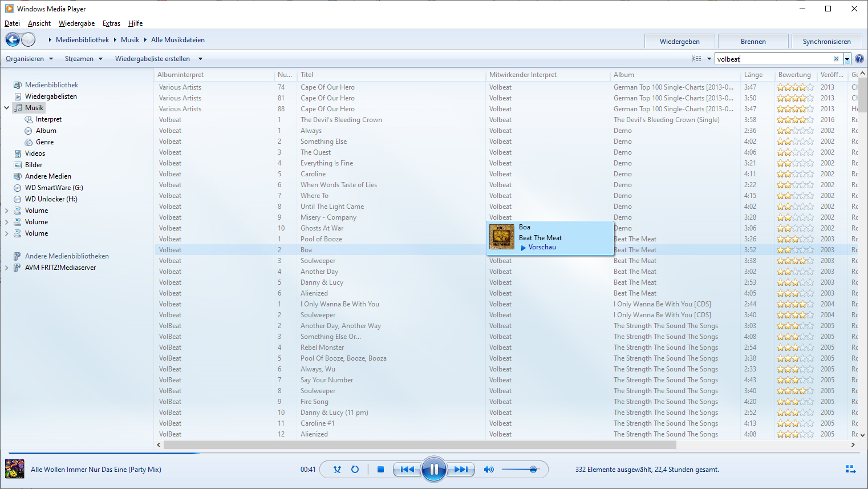
Task: Click Alle Musikdateien in the breadcrumb
Action: point(178,40)
